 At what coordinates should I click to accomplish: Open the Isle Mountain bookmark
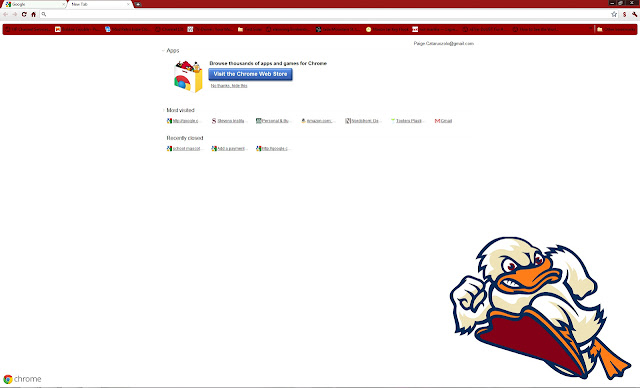click(337, 29)
